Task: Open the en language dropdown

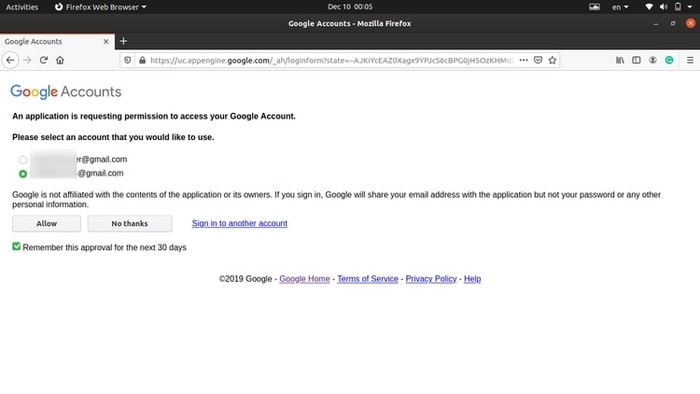Action: 620,7
